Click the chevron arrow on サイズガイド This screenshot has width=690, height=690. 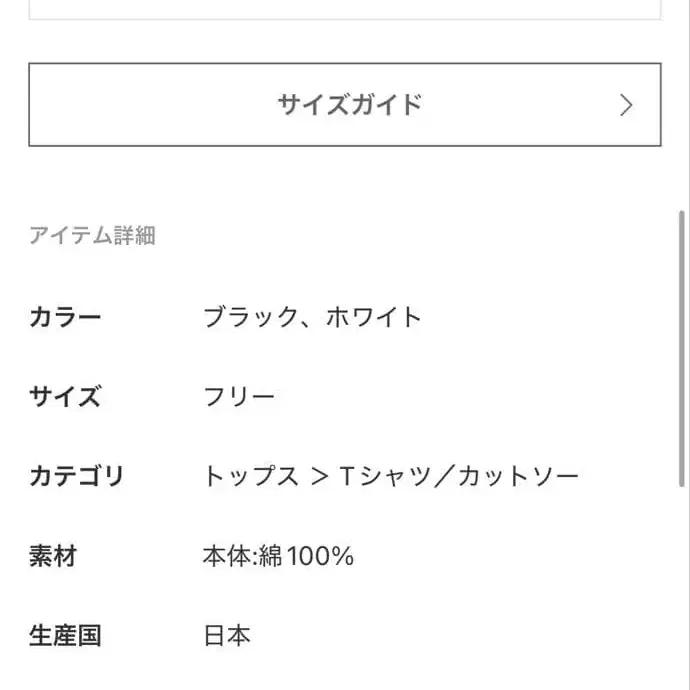[626, 105]
